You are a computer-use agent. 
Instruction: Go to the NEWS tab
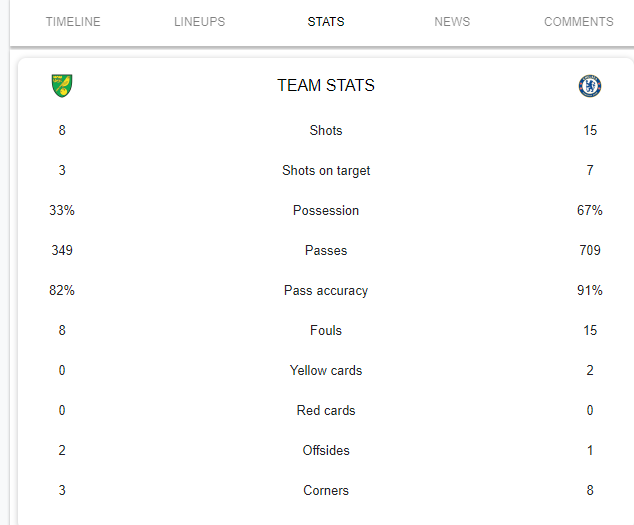(452, 21)
